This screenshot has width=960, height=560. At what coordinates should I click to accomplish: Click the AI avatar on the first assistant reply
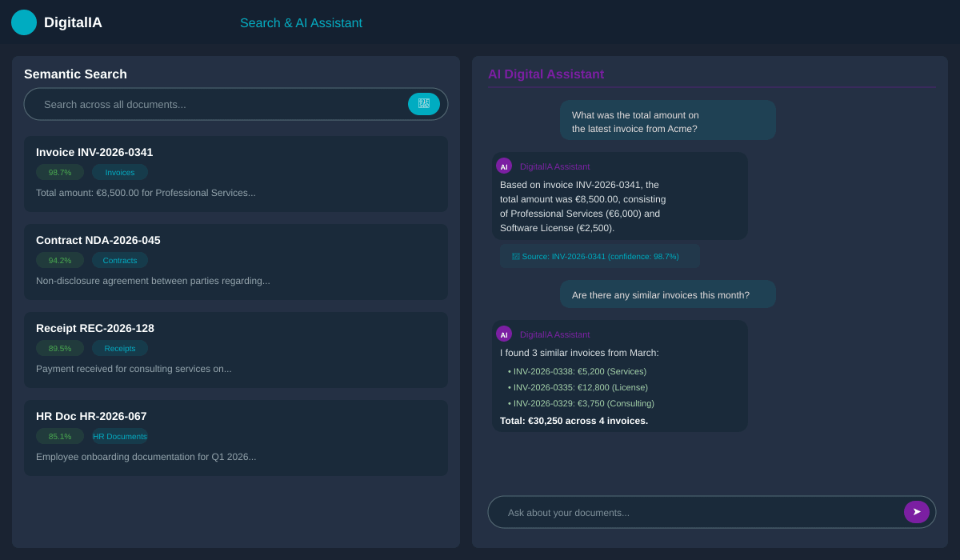click(504, 166)
